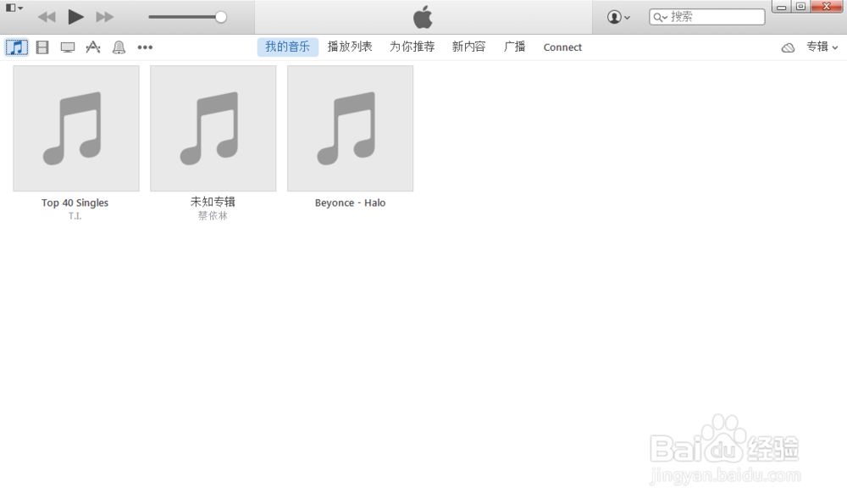
Task: Click the Beyonce - Halo title text
Action: [x=350, y=202]
